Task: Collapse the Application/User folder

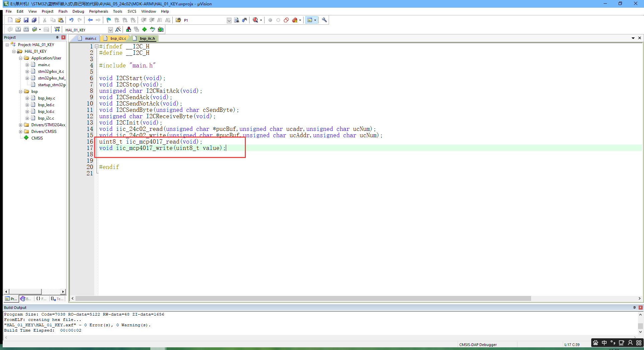Action: click(x=20, y=58)
